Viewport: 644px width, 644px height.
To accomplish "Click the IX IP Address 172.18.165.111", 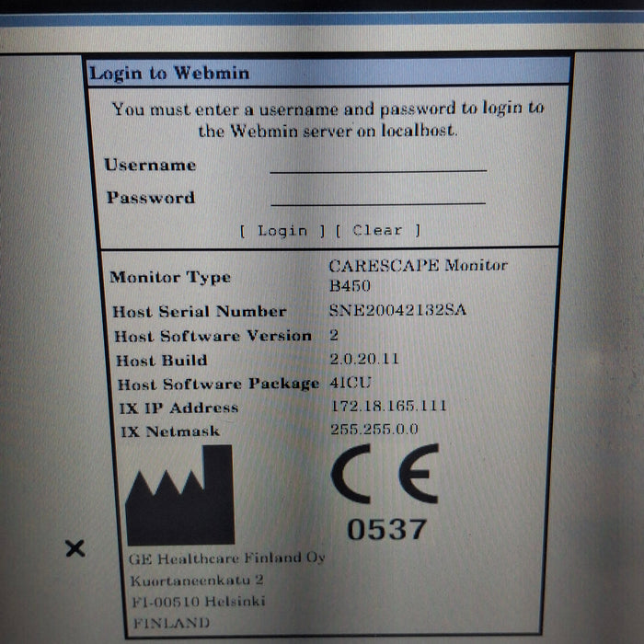I will [388, 406].
